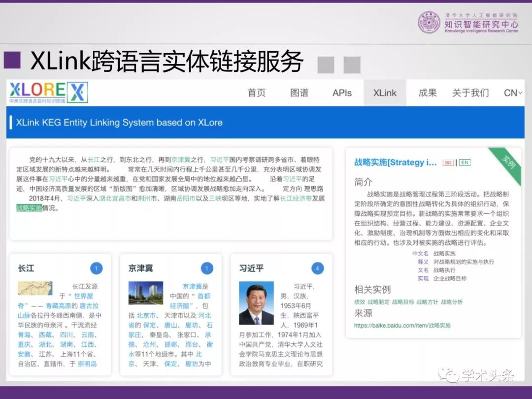
Task: Open the baike.baidu.com source URL
Action: [x=402, y=326]
